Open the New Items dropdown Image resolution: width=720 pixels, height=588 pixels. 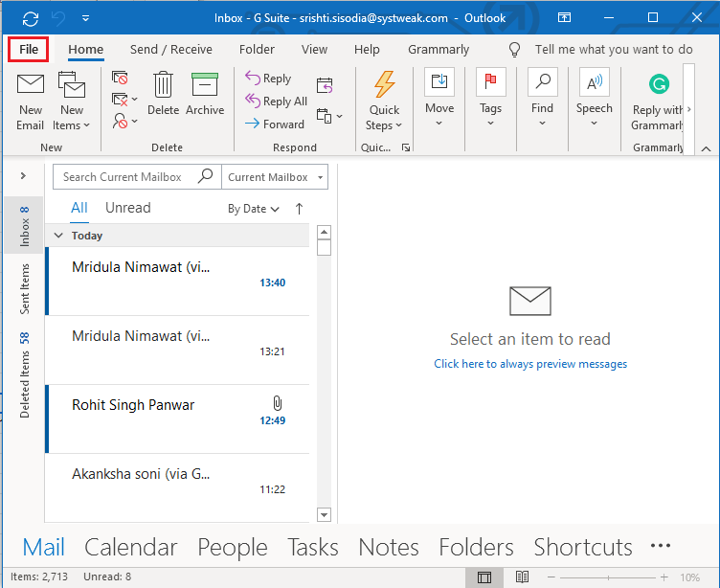tap(71, 102)
